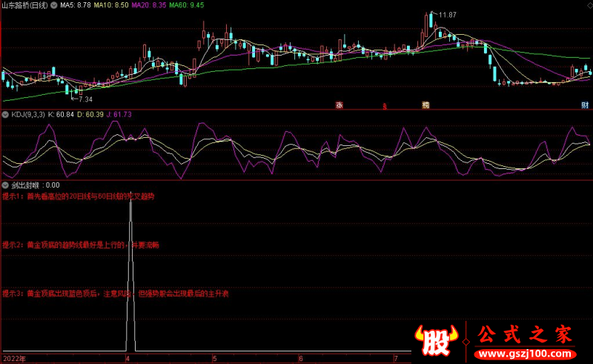Select the MA10 moving average label
This screenshot has width=593, height=364.
(111, 5)
